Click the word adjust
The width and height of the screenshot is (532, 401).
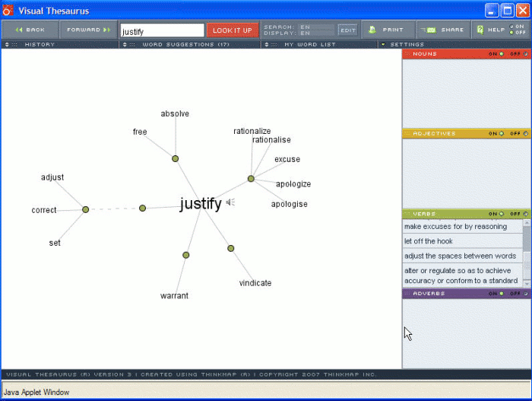click(52, 177)
